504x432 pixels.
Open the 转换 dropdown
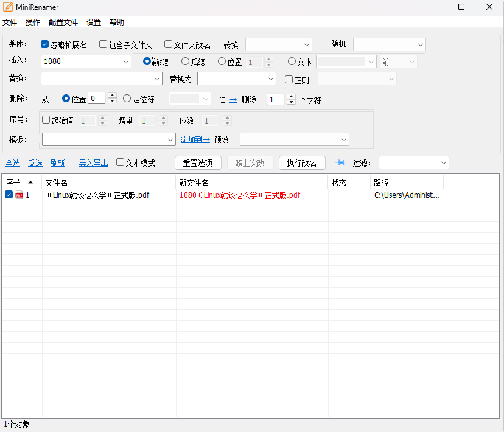click(278, 44)
